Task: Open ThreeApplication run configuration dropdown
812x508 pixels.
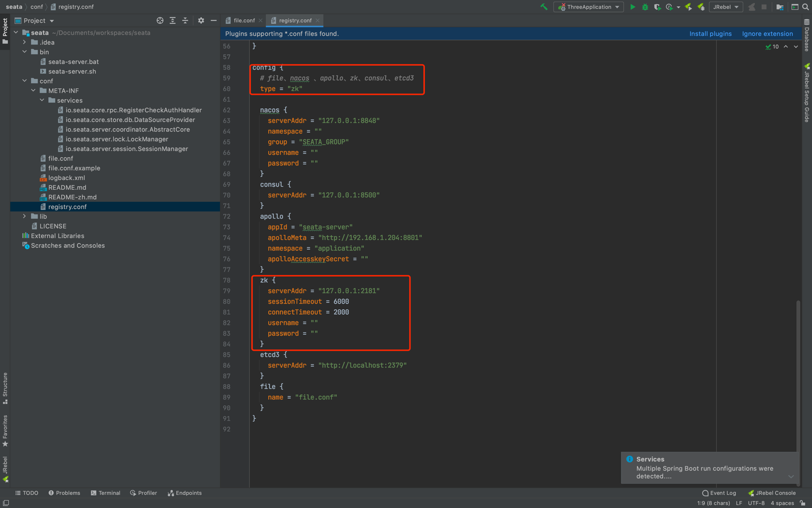Action: [x=589, y=7]
